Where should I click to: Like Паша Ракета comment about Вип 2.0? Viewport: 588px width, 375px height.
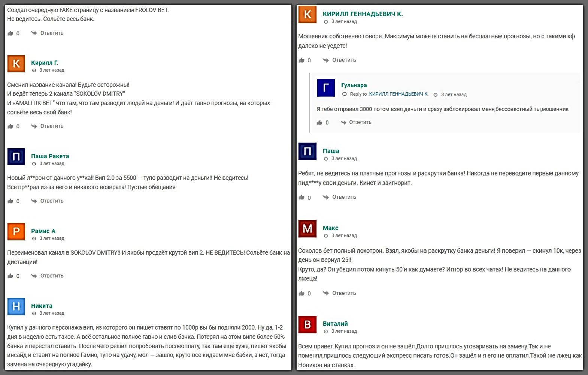(x=10, y=201)
